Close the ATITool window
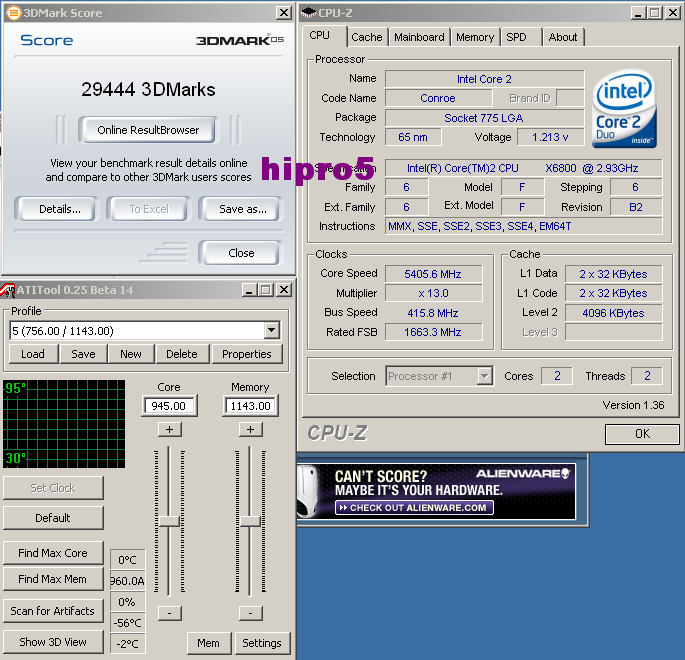 pyautogui.click(x=284, y=290)
